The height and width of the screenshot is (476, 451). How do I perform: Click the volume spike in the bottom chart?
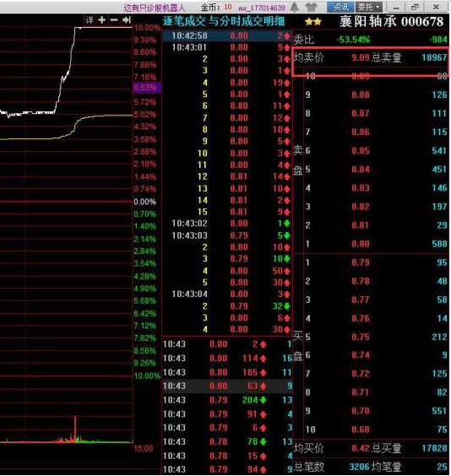pos(75,428)
